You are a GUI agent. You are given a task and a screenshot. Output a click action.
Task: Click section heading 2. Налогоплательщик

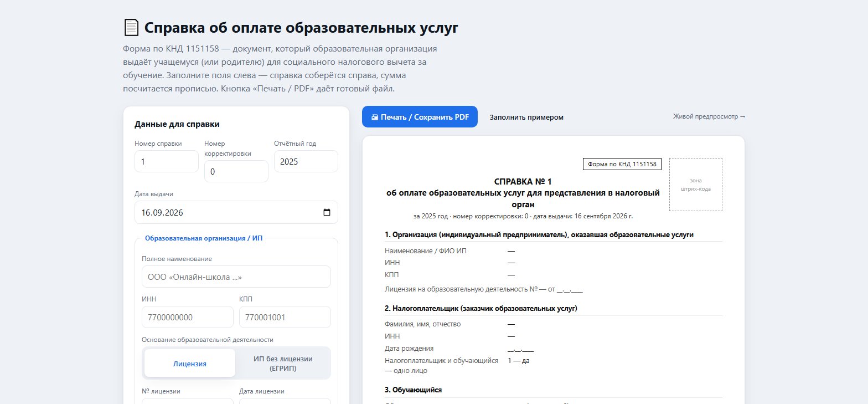pyautogui.click(x=481, y=308)
